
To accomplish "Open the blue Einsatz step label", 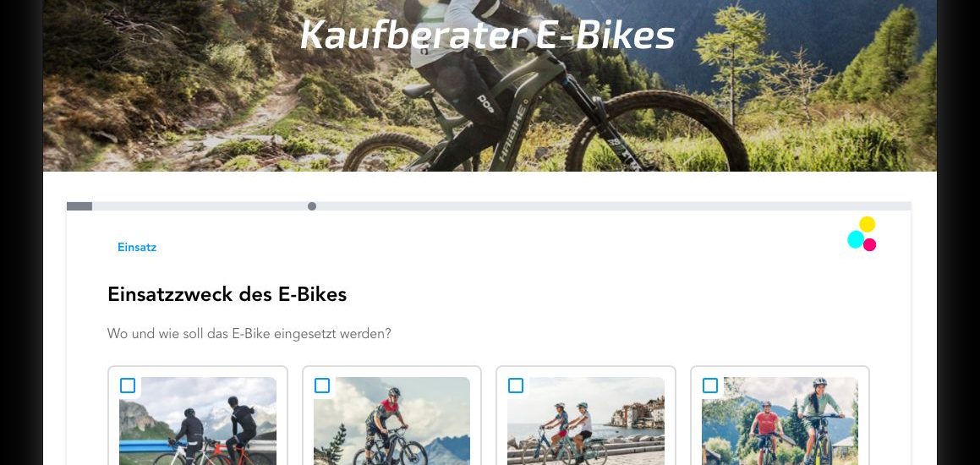I will pos(137,247).
